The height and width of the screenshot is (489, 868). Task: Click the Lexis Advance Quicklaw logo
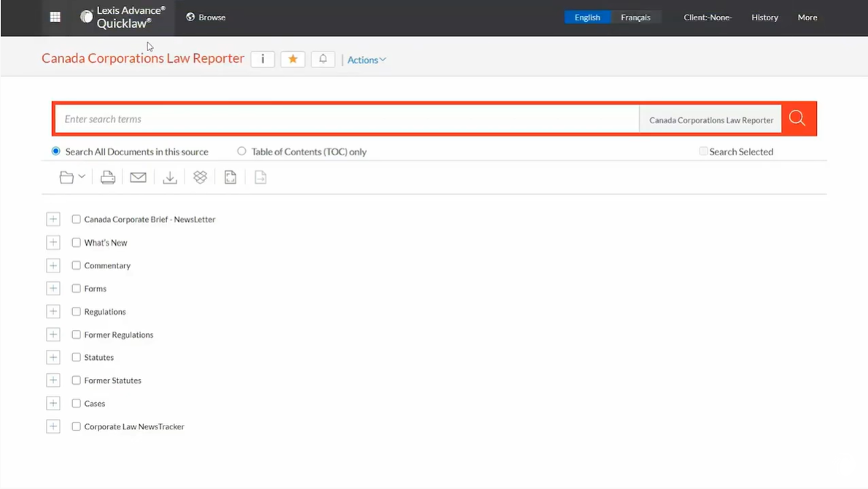pos(123,17)
